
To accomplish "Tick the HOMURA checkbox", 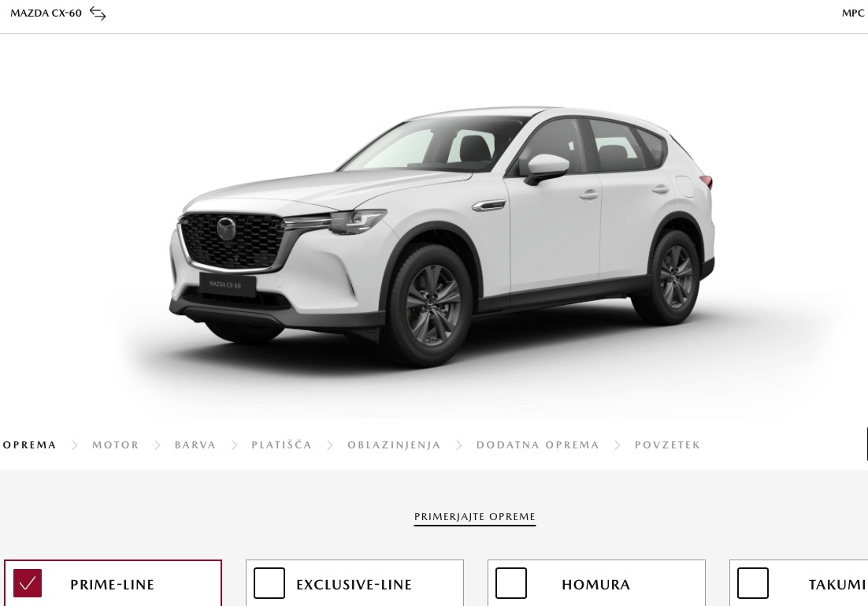I will point(511,583).
